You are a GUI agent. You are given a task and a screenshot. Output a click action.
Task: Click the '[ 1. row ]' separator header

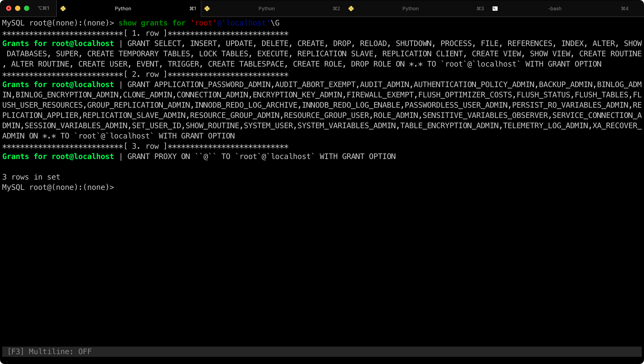145,33
